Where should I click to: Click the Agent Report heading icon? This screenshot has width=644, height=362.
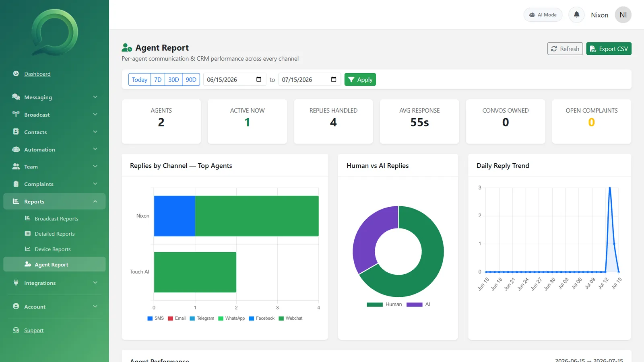[x=127, y=48]
